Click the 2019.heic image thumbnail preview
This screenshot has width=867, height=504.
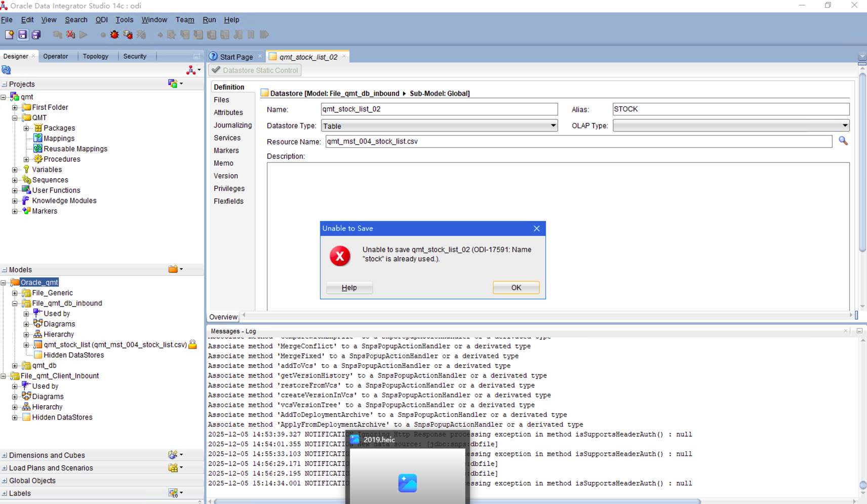click(x=408, y=477)
